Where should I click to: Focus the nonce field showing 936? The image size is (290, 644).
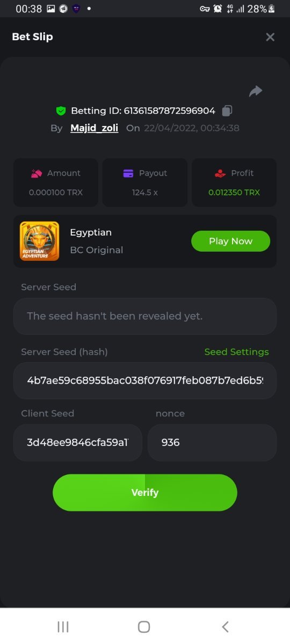pyautogui.click(x=212, y=443)
